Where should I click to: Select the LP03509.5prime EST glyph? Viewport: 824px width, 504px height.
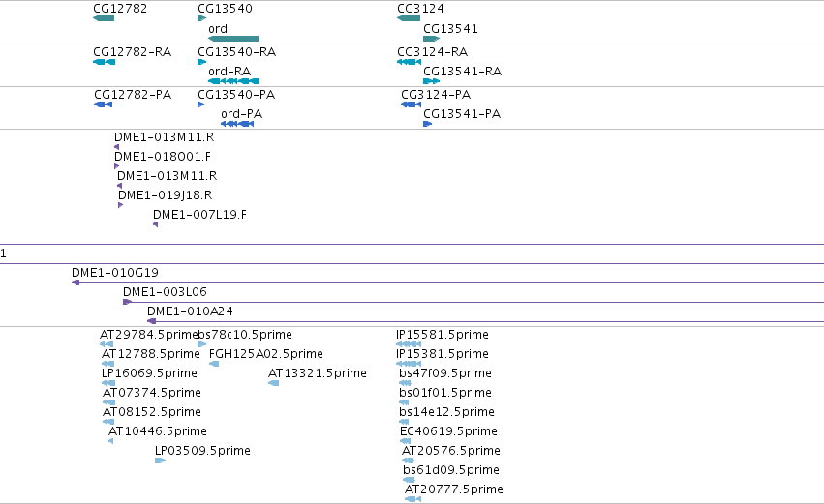coord(161,460)
